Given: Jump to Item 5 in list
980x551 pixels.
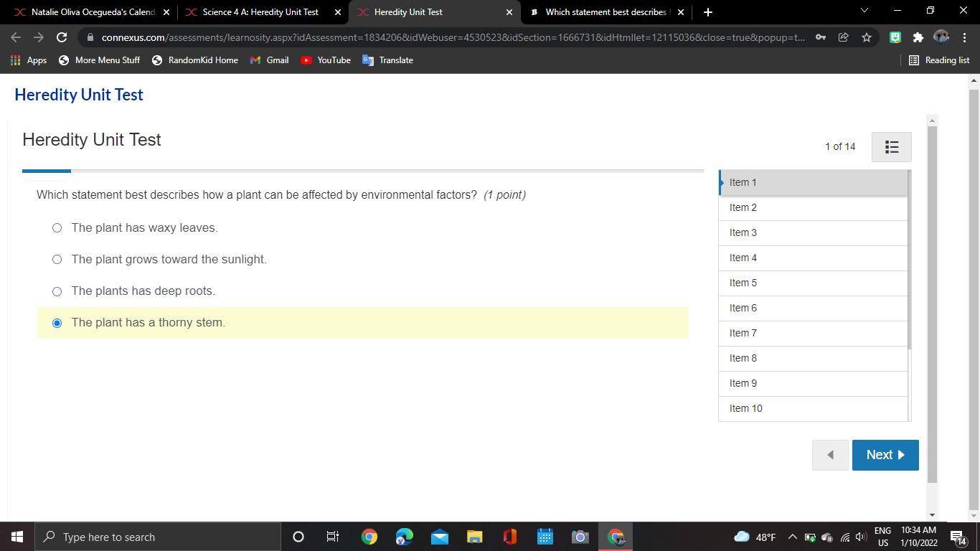Looking at the screenshot, I should [x=814, y=283].
